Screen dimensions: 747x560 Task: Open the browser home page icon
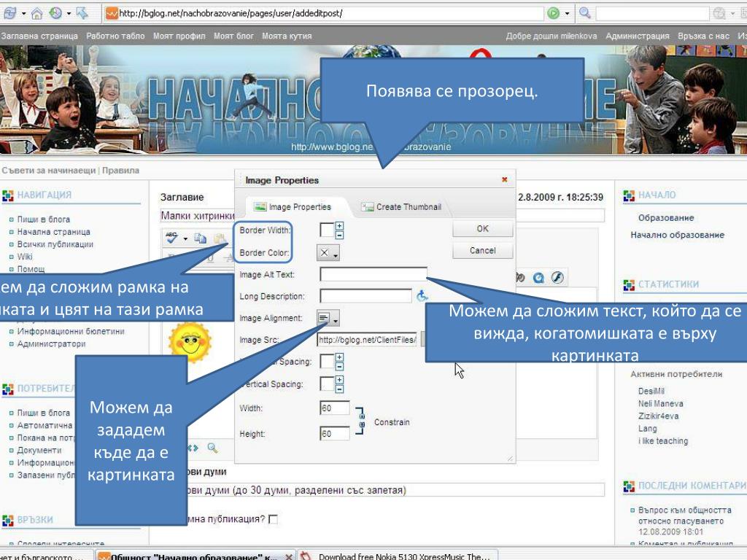[x=36, y=13]
